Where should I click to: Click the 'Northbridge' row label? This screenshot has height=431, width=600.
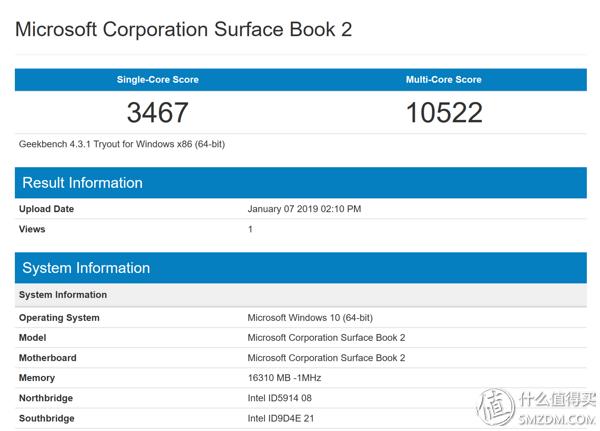[46, 398]
